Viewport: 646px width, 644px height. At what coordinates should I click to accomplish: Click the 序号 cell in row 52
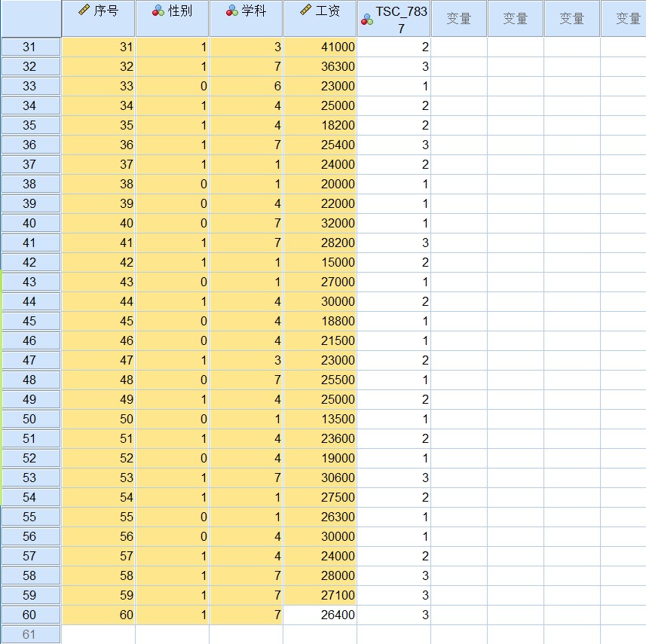pyautogui.click(x=99, y=458)
